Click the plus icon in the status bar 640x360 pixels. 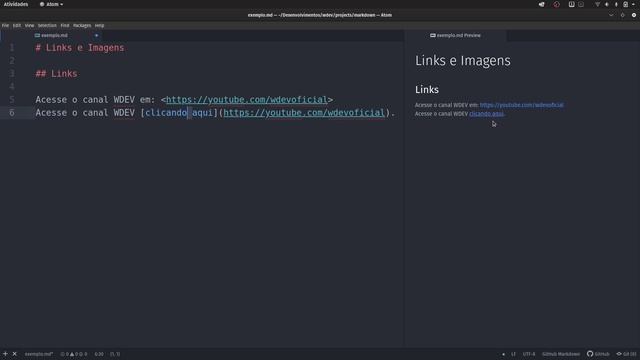pyautogui.click(x=5, y=354)
